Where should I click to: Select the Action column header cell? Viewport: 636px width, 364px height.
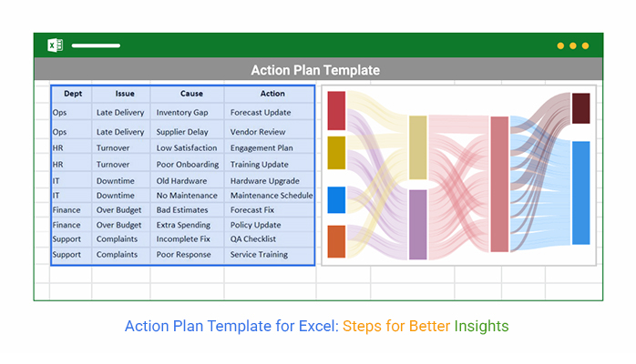tap(270, 94)
